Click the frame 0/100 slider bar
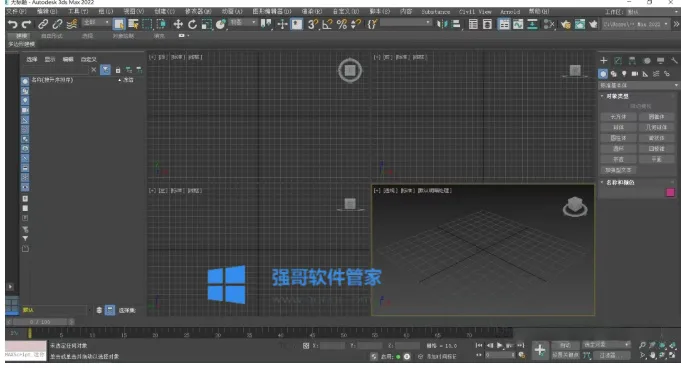Viewport: 681px width, 370px height. (x=40, y=322)
